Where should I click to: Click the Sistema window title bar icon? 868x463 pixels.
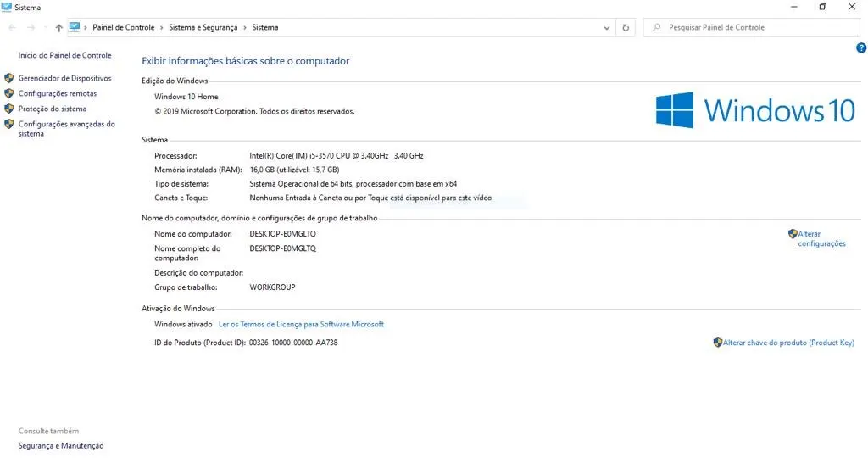click(x=7, y=7)
